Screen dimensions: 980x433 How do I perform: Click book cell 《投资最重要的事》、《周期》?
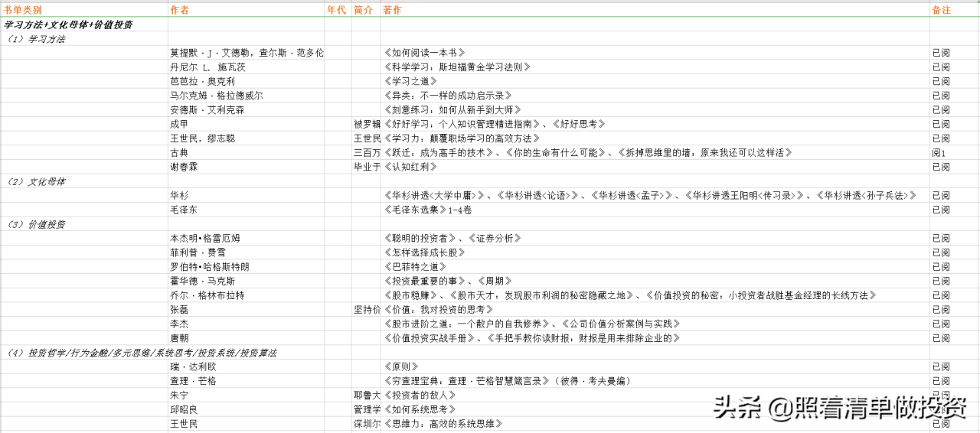point(449,281)
